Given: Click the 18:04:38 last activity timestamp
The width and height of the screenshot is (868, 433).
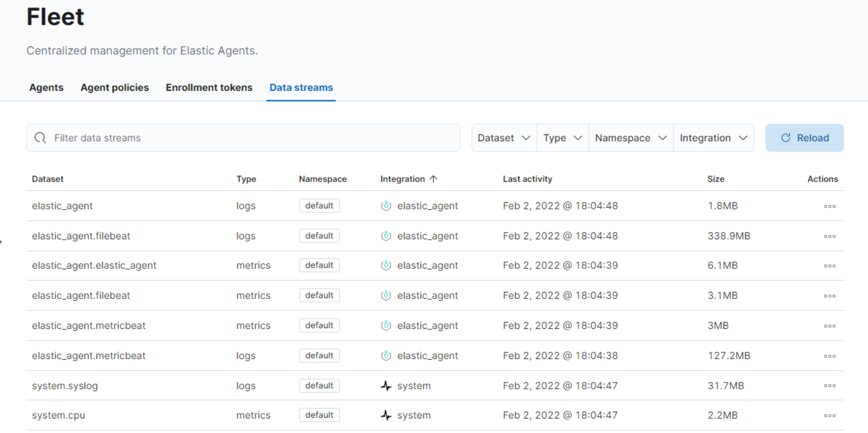Looking at the screenshot, I should point(560,356).
